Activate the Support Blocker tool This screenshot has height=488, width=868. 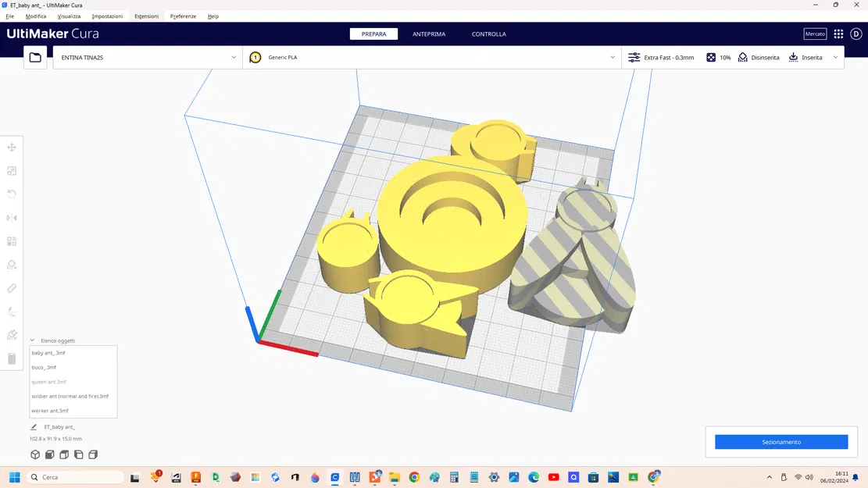click(12, 264)
